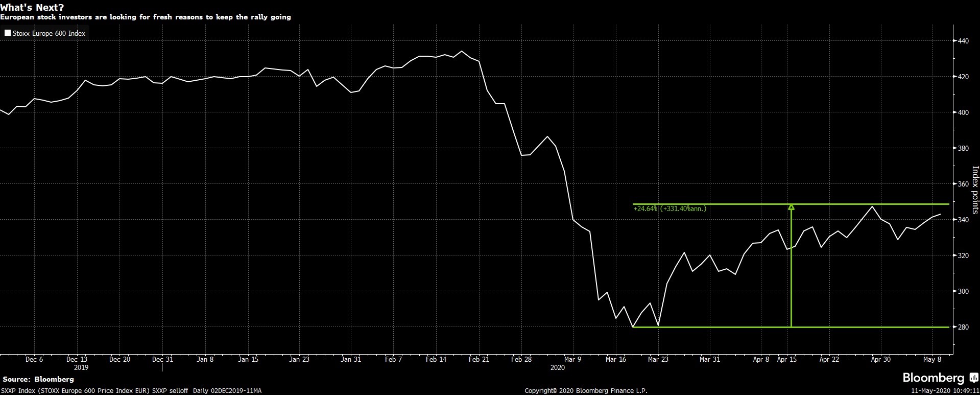Click the "Jan 15" date label
The width and height of the screenshot is (980, 396).
point(248,359)
